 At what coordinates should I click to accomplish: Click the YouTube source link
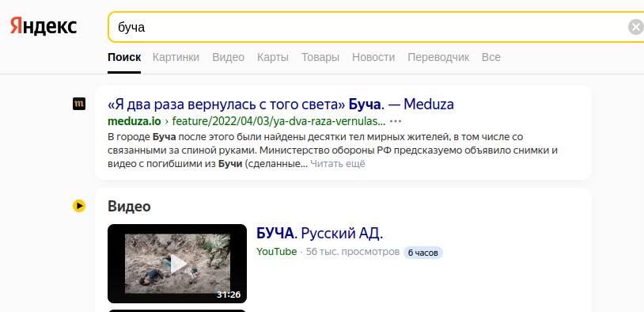click(x=276, y=252)
